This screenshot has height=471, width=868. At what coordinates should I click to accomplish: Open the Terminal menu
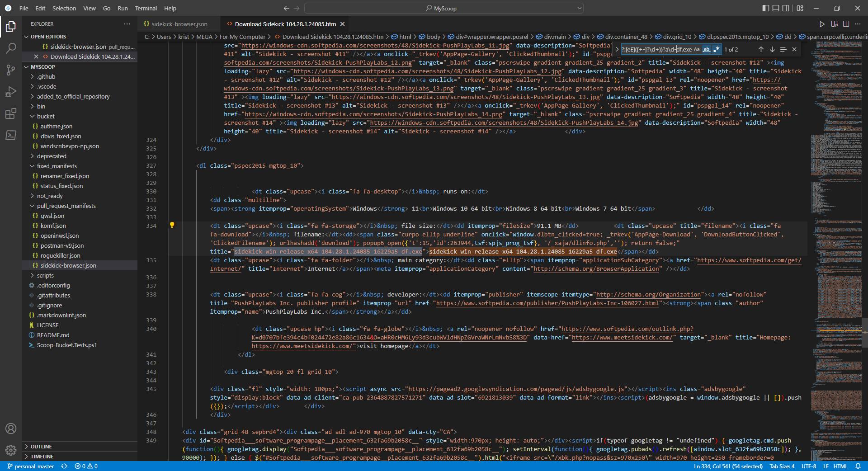coord(146,8)
